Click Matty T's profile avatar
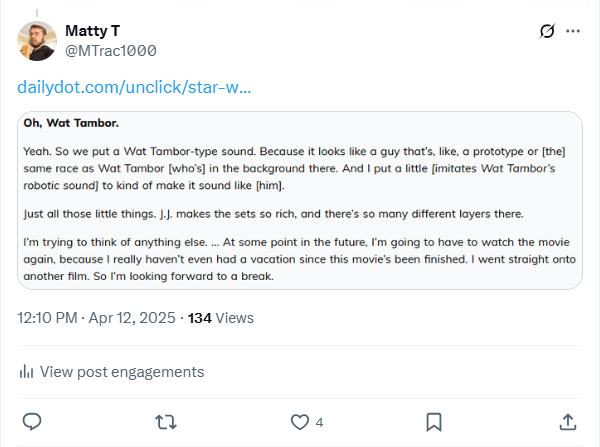This screenshot has height=447, width=600. (x=36, y=40)
